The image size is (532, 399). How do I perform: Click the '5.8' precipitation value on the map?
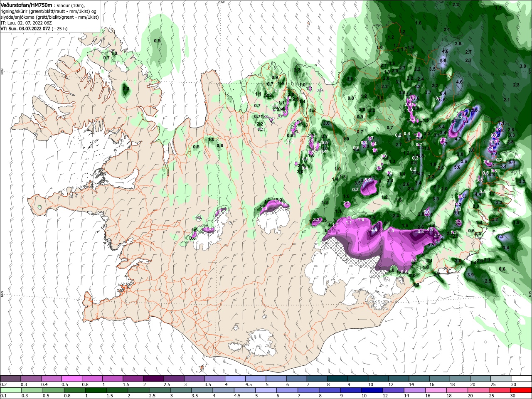(443, 61)
